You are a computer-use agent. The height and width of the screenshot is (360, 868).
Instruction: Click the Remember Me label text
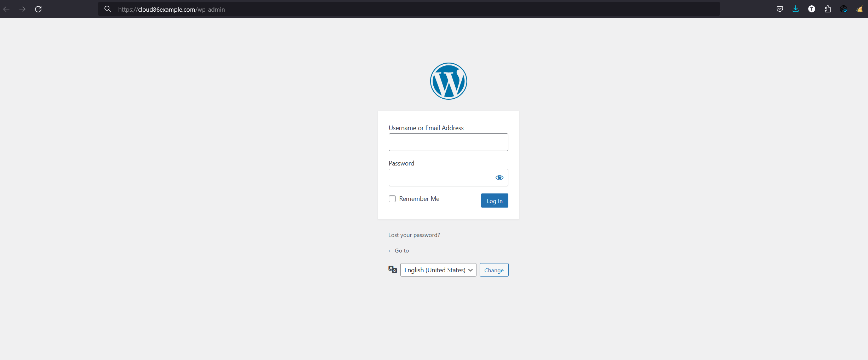pos(419,199)
